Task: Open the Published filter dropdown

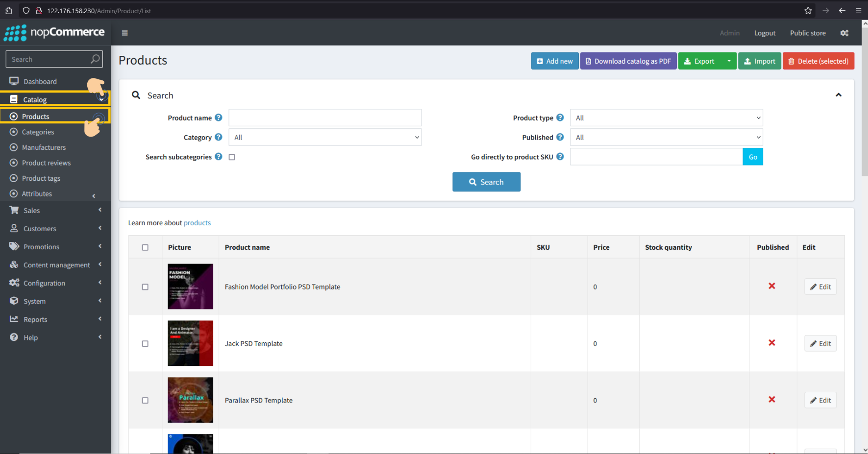Action: (x=667, y=137)
